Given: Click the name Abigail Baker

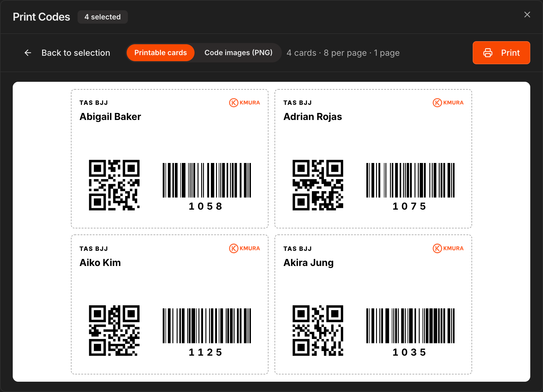Looking at the screenshot, I should (x=110, y=117).
